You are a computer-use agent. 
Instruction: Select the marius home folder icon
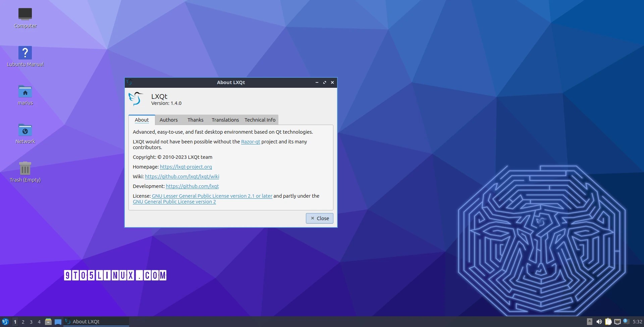(x=25, y=95)
